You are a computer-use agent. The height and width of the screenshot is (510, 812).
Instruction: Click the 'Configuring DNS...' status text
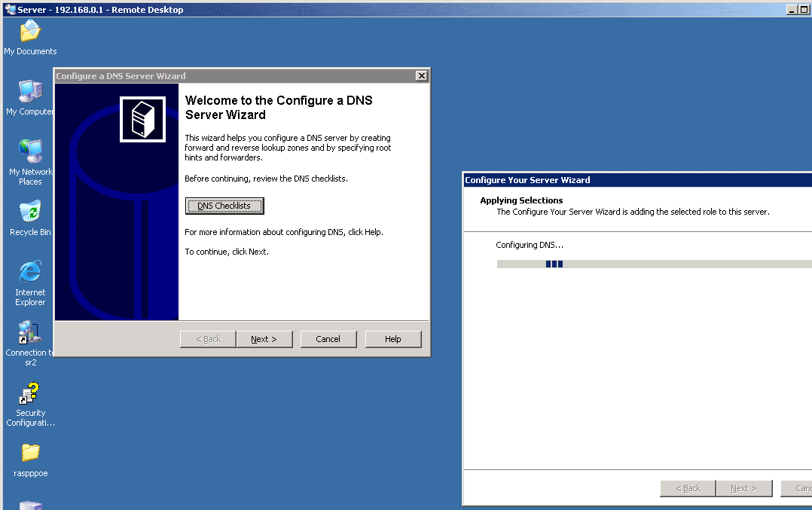coord(530,245)
